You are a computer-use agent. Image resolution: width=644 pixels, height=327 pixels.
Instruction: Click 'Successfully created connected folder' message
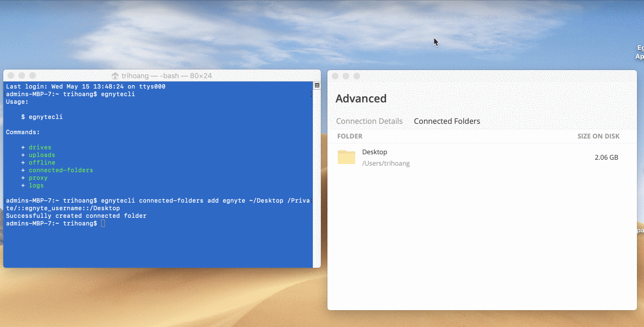click(x=76, y=216)
